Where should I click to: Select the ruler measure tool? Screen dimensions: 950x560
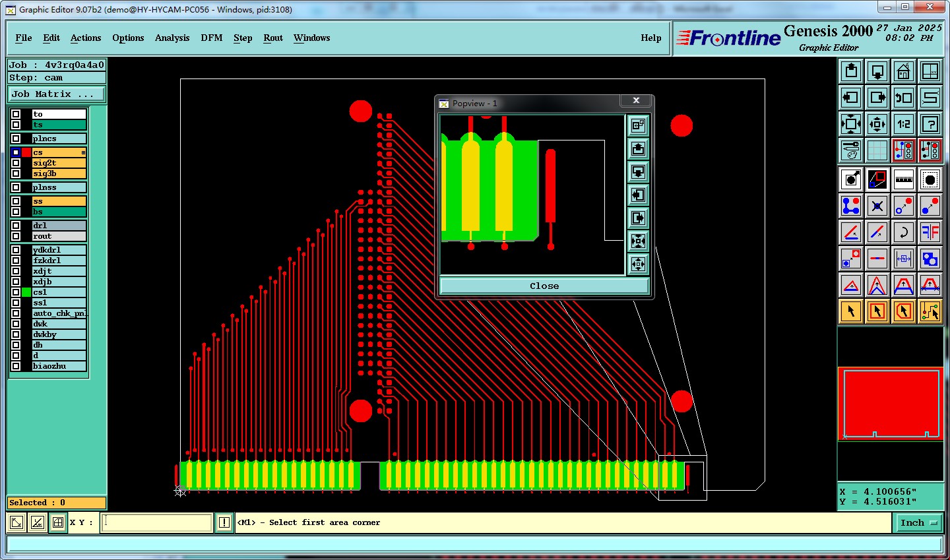click(904, 179)
